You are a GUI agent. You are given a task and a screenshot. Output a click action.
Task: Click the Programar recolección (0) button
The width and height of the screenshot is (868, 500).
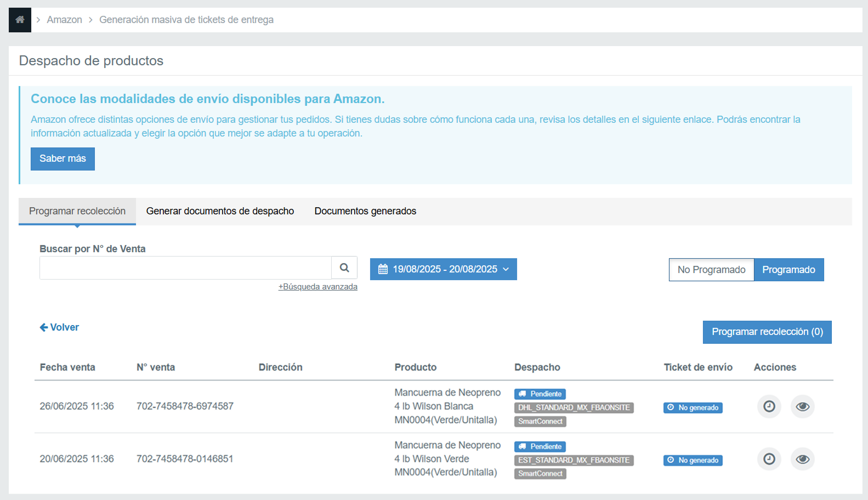click(767, 332)
